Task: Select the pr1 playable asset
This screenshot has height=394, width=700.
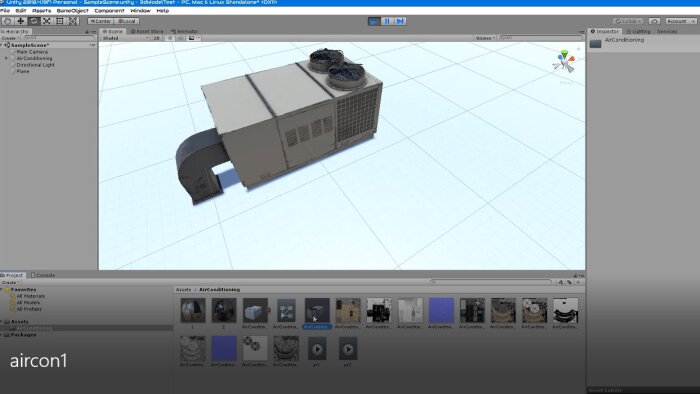Action: click(317, 349)
